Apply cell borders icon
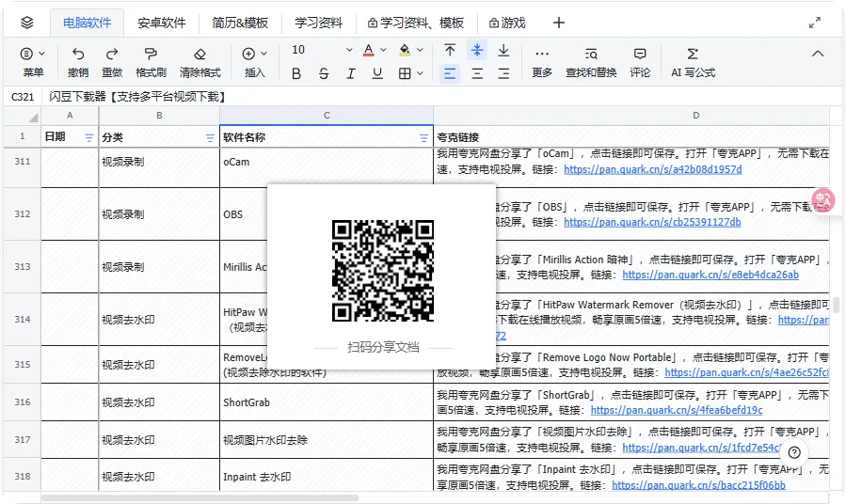Image resolution: width=846 pixels, height=504 pixels. (405, 73)
